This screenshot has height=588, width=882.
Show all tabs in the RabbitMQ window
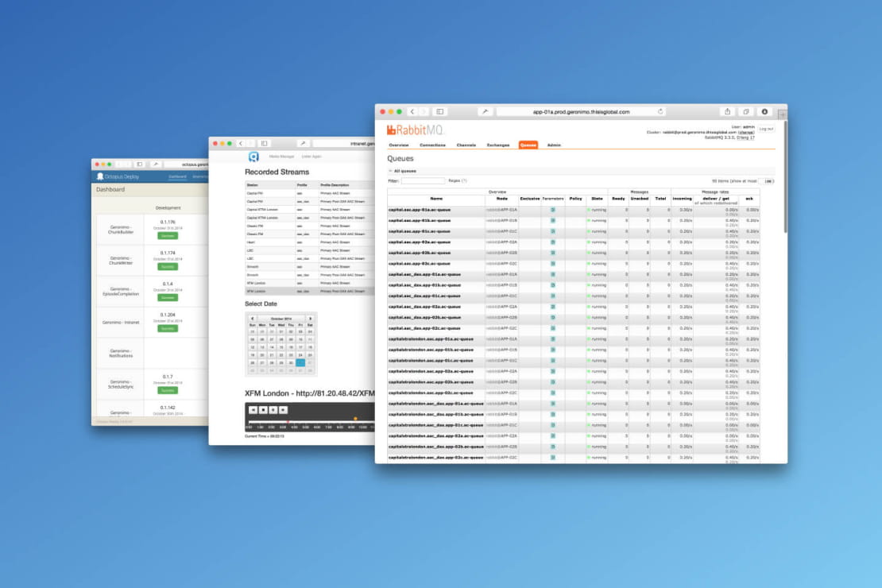point(746,111)
